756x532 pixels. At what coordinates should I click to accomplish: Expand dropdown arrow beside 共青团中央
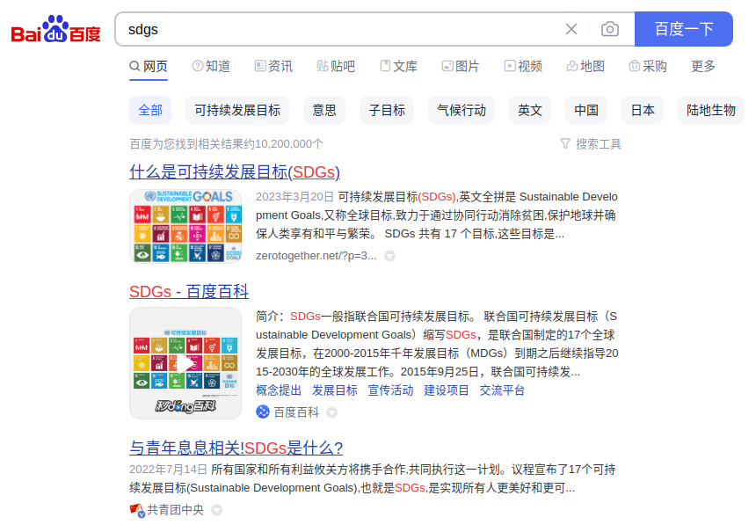click(x=217, y=510)
